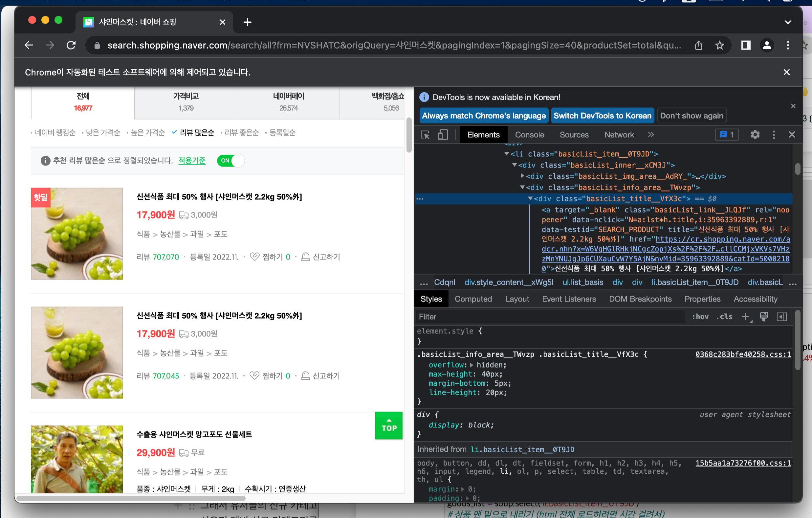Reload the current page
Viewport: 812px width, 518px height.
pos(71,45)
